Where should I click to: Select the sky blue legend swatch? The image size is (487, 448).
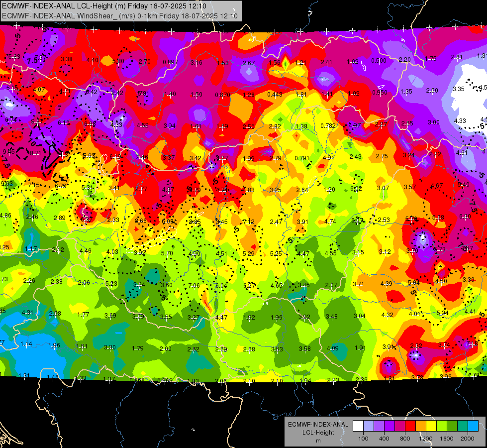473,426
